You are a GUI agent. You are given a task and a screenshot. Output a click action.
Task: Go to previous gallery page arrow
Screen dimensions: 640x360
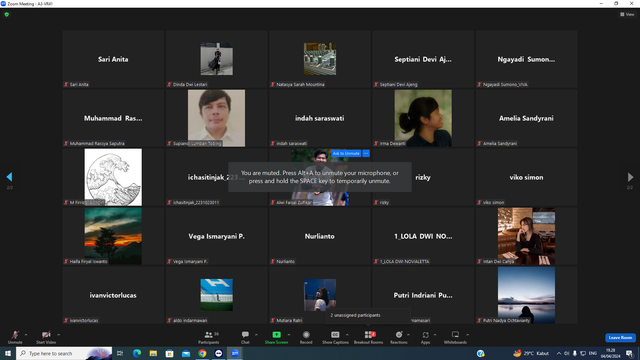9,177
